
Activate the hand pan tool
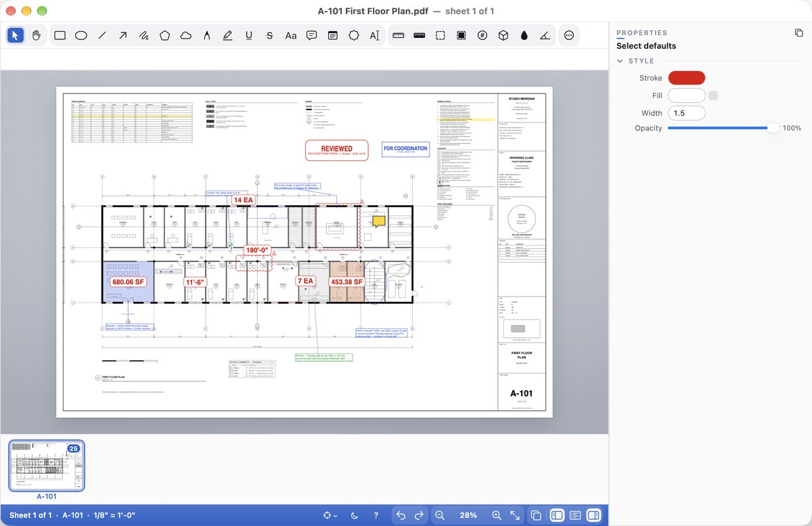[x=37, y=35]
